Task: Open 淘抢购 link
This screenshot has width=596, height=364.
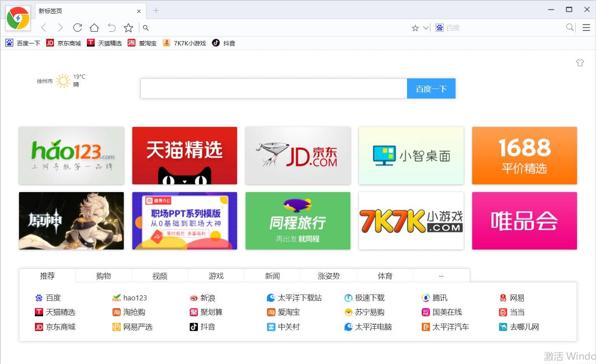Action: [x=129, y=312]
